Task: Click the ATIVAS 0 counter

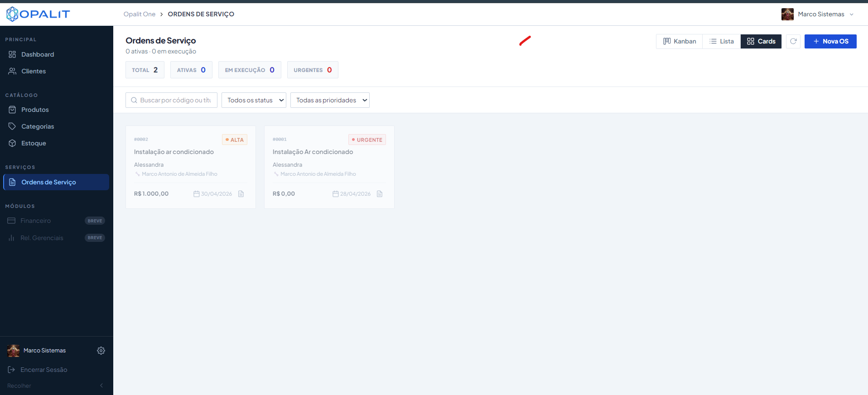Action: coord(191,70)
